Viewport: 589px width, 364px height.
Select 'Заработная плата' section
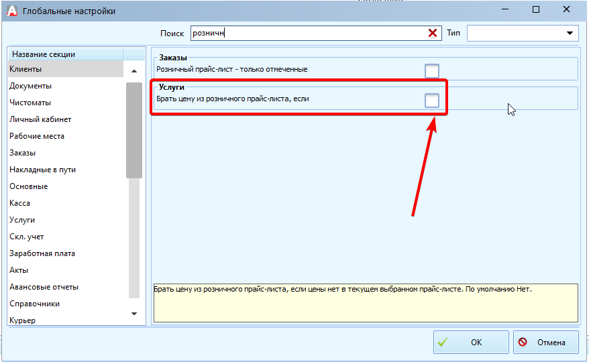click(42, 253)
